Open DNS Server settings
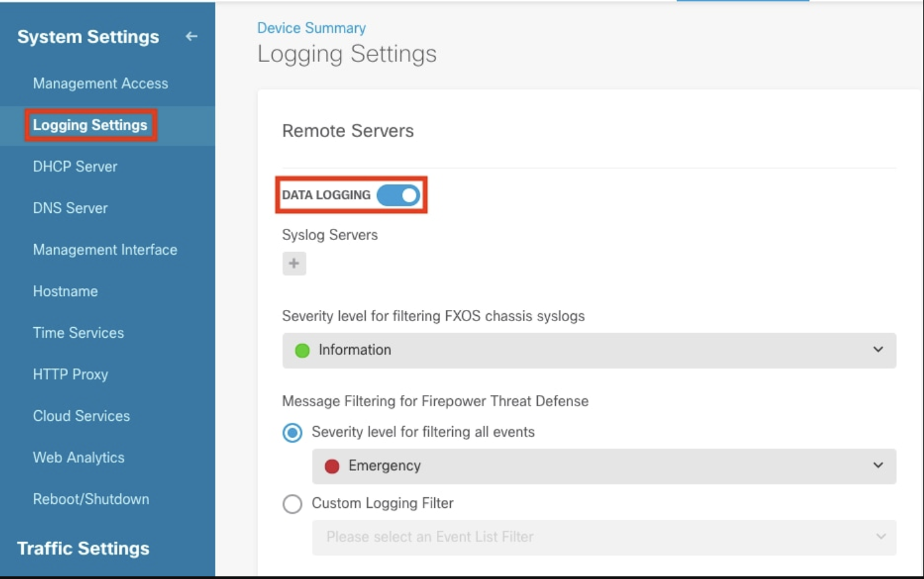The image size is (924, 579). pos(70,208)
